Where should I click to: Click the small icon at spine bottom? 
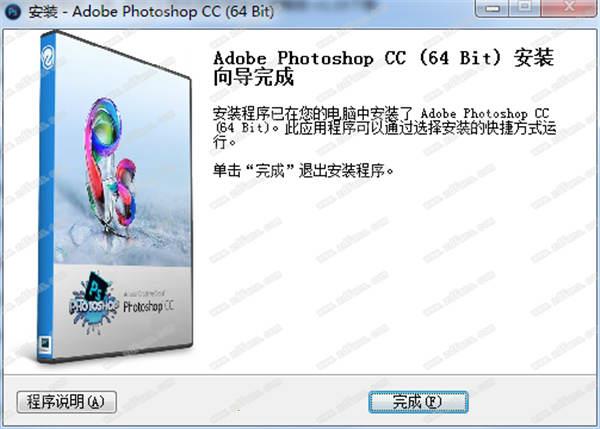46,344
